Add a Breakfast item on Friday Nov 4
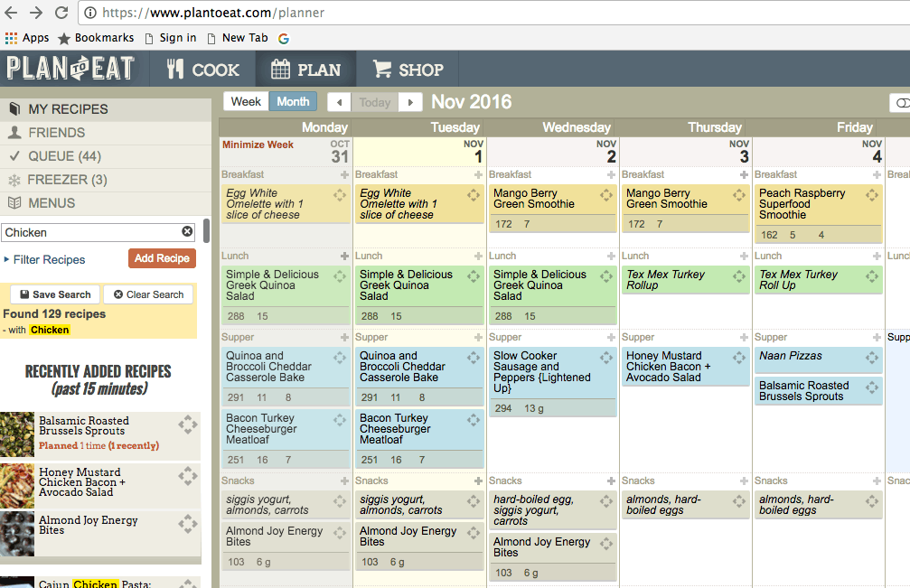 (877, 174)
